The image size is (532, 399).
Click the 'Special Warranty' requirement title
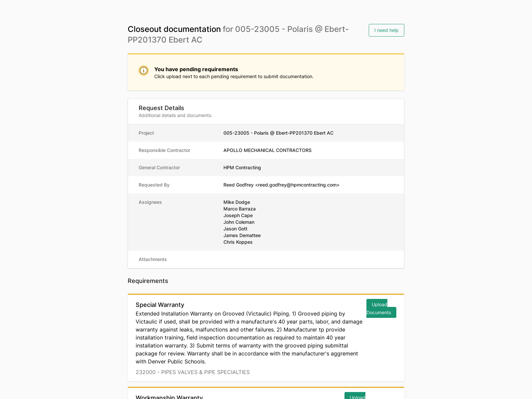point(160,305)
